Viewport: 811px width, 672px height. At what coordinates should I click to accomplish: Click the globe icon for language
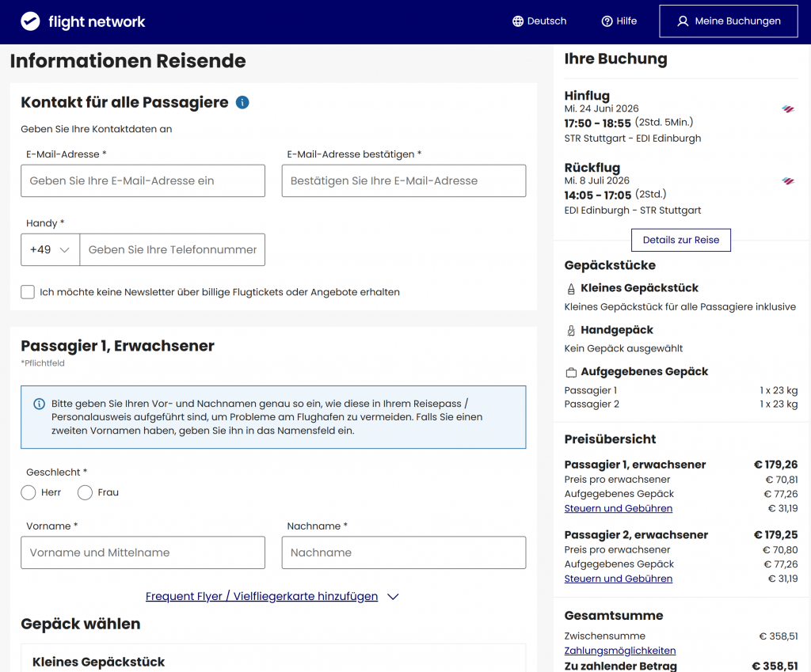pyautogui.click(x=518, y=21)
